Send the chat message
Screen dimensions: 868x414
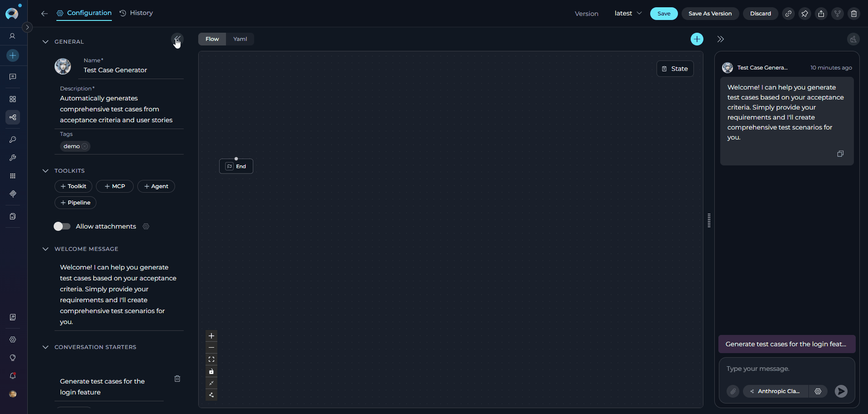(x=841, y=391)
